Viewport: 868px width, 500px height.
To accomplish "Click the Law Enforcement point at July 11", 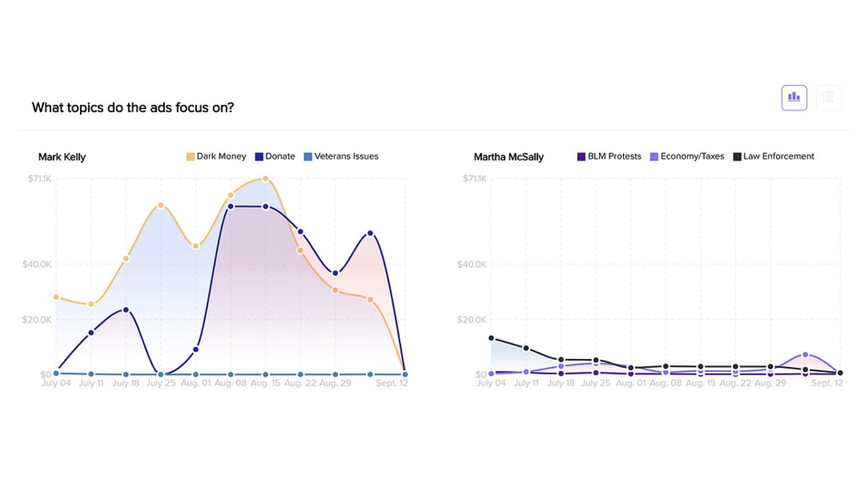I will [526, 348].
